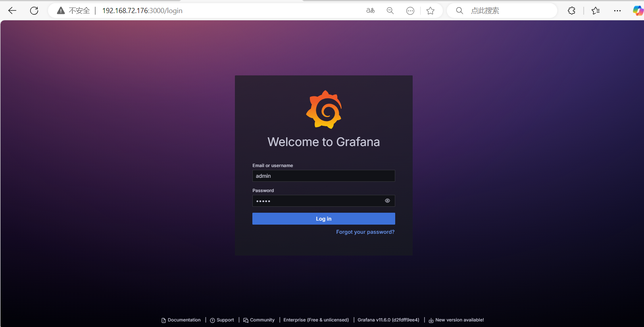Click the 不安全 security label

coord(79,11)
